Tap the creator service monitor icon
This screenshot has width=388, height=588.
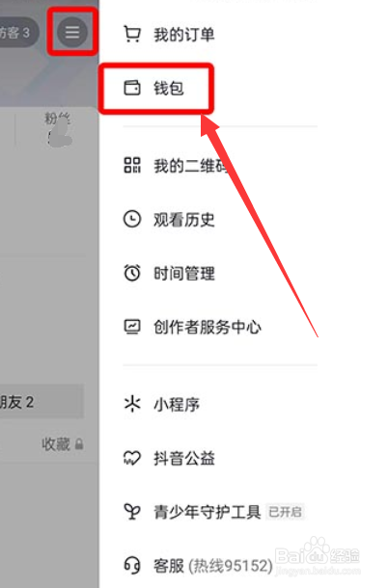click(132, 327)
